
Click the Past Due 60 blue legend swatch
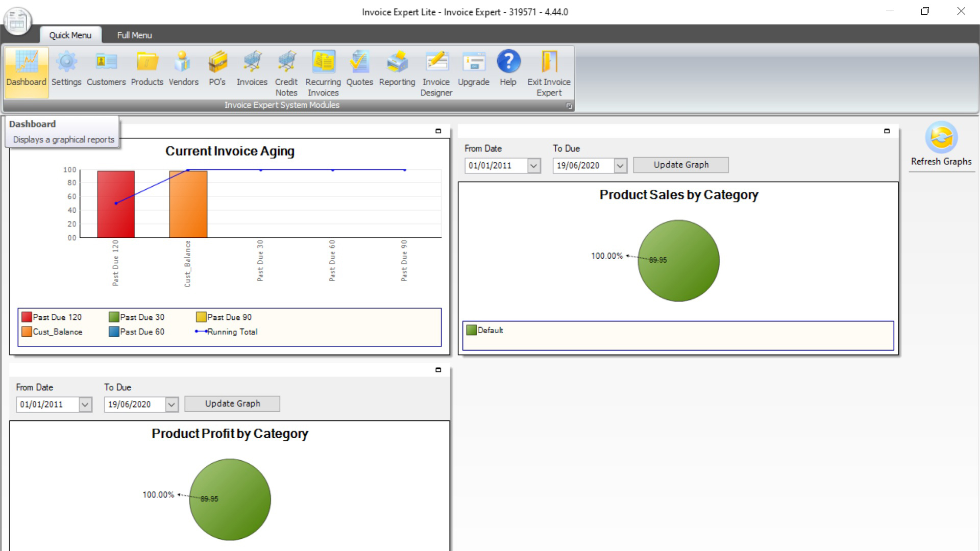(114, 332)
